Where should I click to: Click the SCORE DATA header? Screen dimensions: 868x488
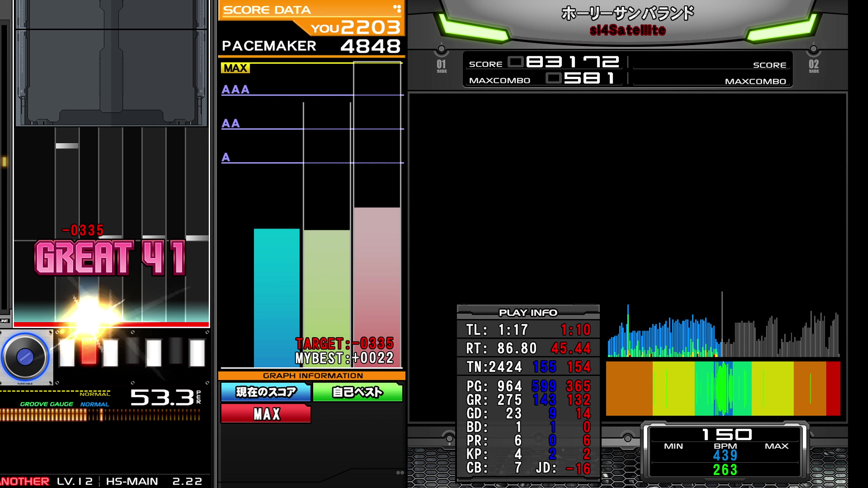tap(267, 10)
